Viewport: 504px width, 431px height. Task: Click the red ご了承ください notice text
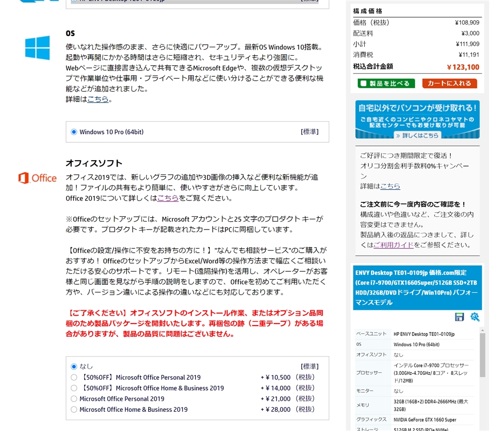pos(194,323)
